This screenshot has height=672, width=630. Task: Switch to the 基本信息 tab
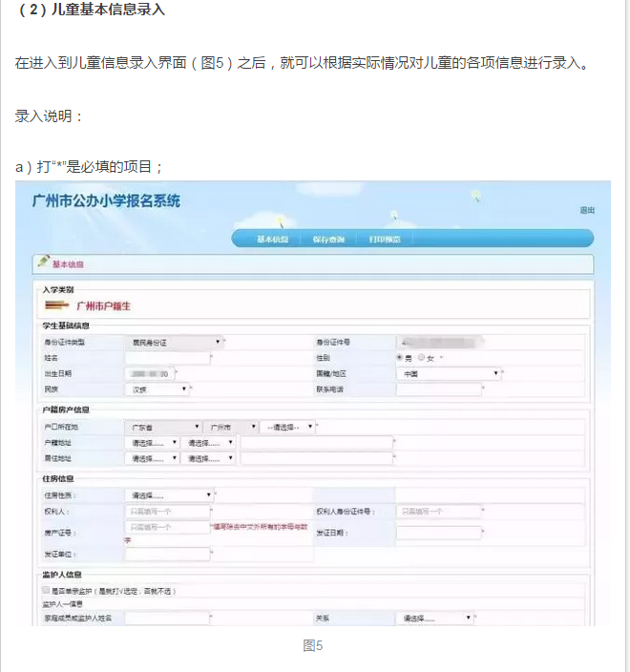tap(272, 239)
